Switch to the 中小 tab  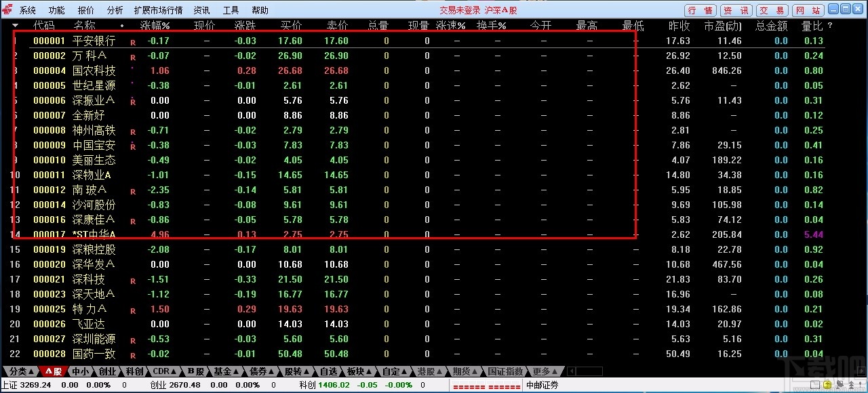(x=80, y=371)
